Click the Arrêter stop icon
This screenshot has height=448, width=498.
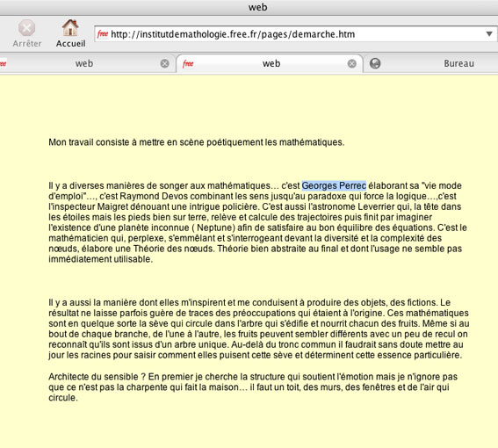26,28
